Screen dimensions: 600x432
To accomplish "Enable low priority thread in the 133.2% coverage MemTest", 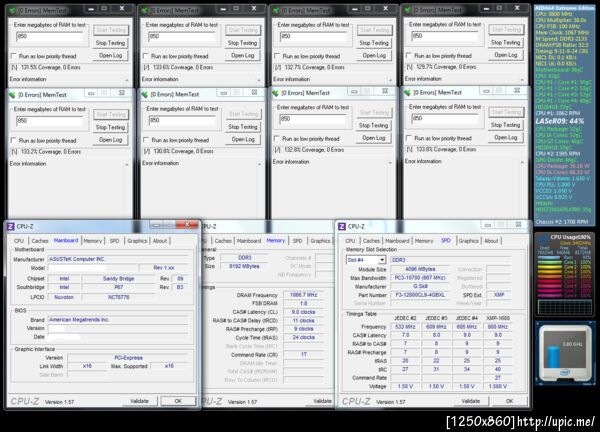I will pos(14,140).
